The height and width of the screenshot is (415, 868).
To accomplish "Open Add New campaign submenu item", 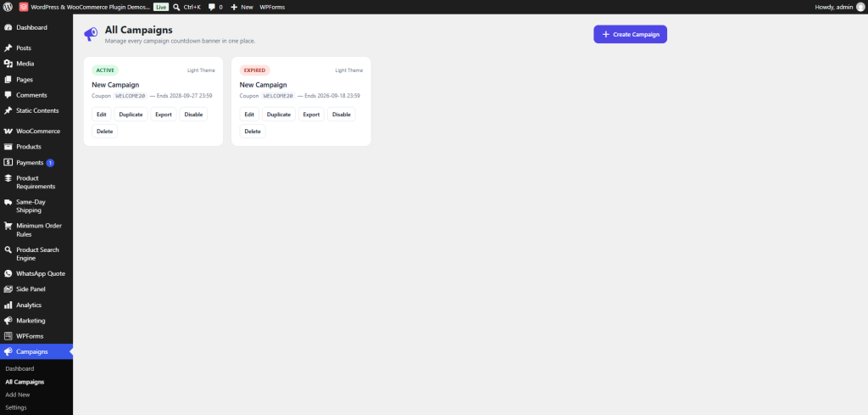I will 18,395.
